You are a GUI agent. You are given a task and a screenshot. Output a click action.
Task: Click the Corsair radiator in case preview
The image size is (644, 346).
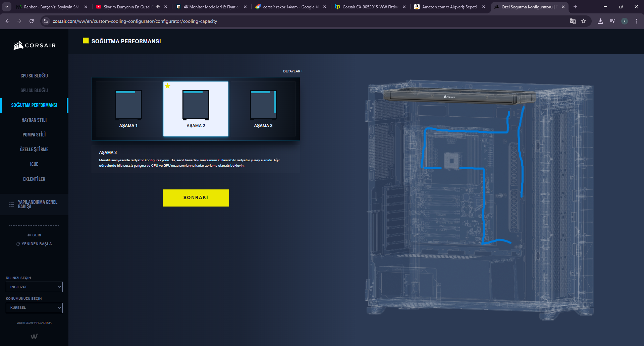click(x=459, y=96)
